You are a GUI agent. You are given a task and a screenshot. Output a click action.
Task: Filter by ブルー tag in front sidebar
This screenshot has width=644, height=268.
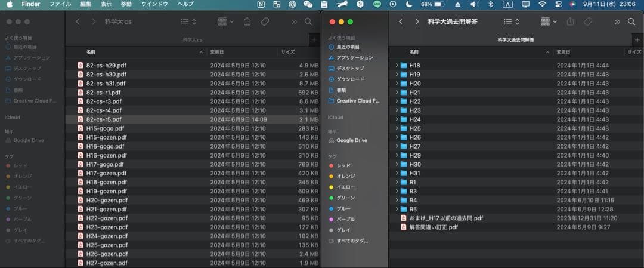coord(339,208)
